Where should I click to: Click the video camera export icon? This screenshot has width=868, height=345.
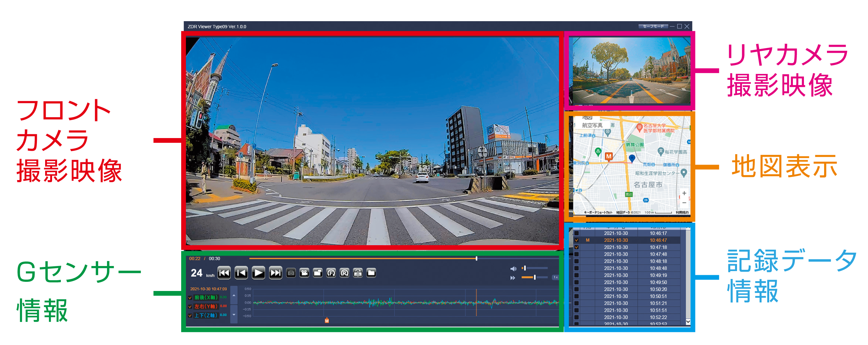[304, 273]
